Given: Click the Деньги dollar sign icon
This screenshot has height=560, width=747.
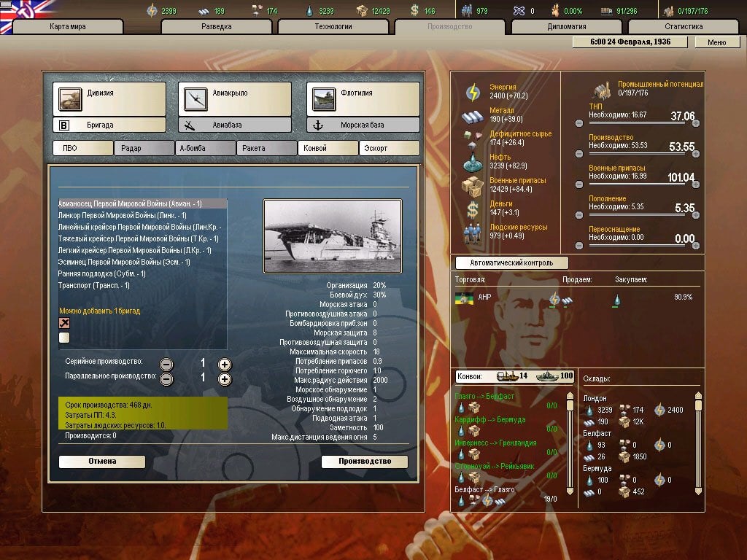Looking at the screenshot, I should (x=473, y=209).
